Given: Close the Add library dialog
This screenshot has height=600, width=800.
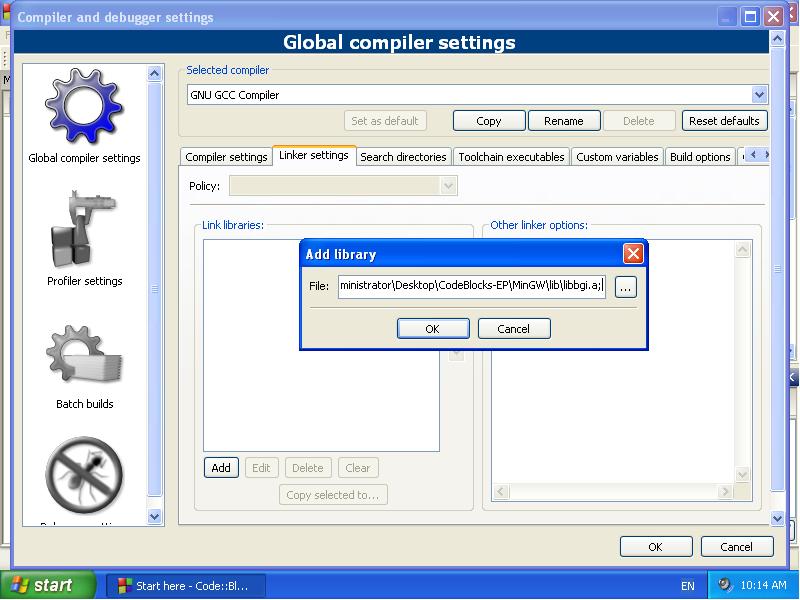Looking at the screenshot, I should coord(632,254).
